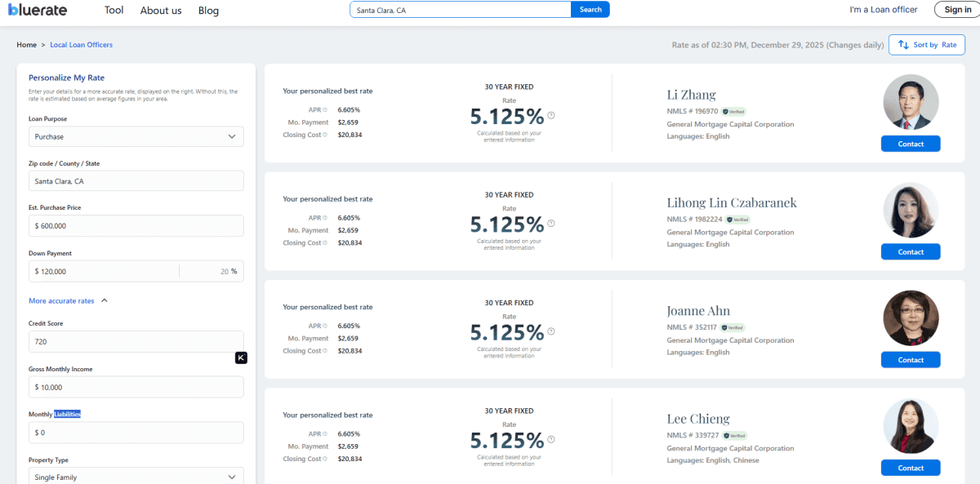Screen dimensions: 980x484
Task: Click Lee Chieng's profile photo
Action: click(x=910, y=426)
